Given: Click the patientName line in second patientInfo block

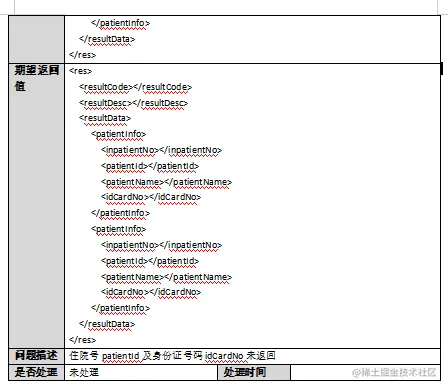Looking at the screenshot, I should 166,277.
